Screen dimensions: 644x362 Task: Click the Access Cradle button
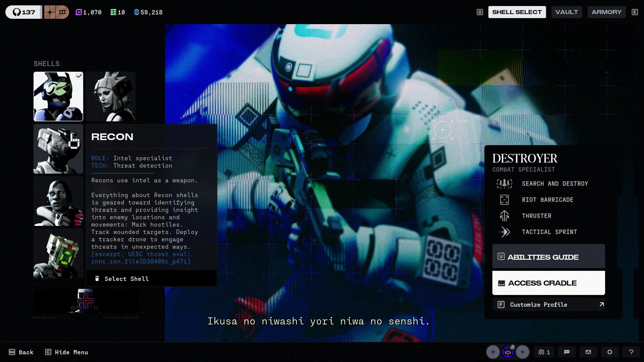click(x=549, y=283)
